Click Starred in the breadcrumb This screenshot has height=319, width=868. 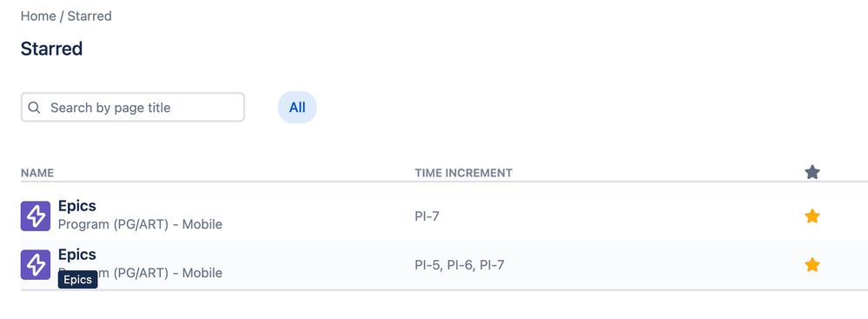point(89,16)
